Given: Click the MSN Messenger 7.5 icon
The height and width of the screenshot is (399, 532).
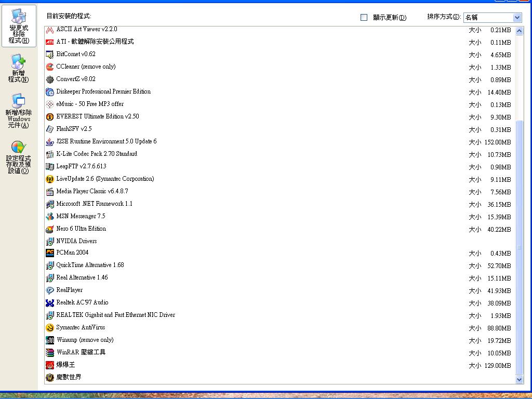Looking at the screenshot, I should tap(49, 217).
